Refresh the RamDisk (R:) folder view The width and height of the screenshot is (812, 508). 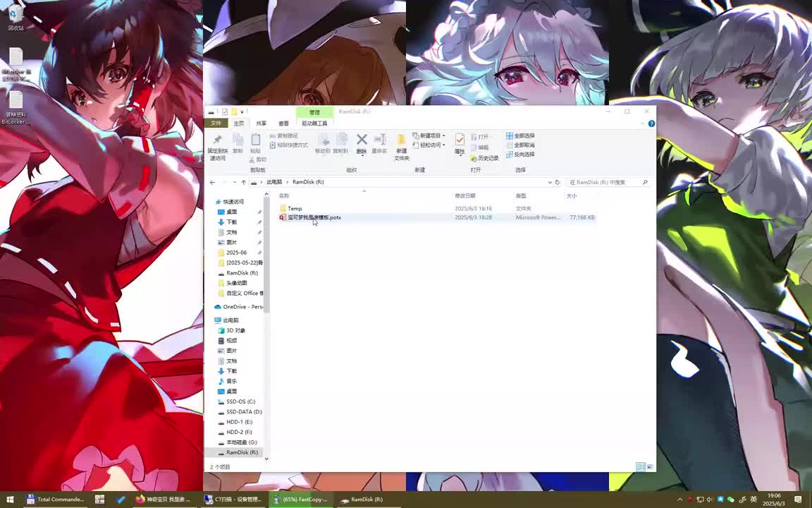[x=558, y=183]
